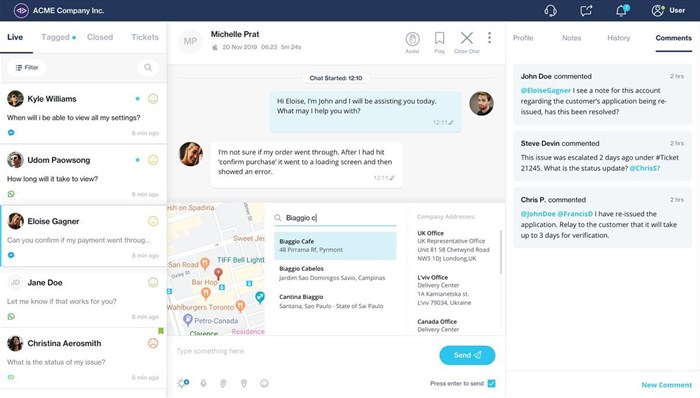
Task: Open the notifications bell icon
Action: coord(622,10)
